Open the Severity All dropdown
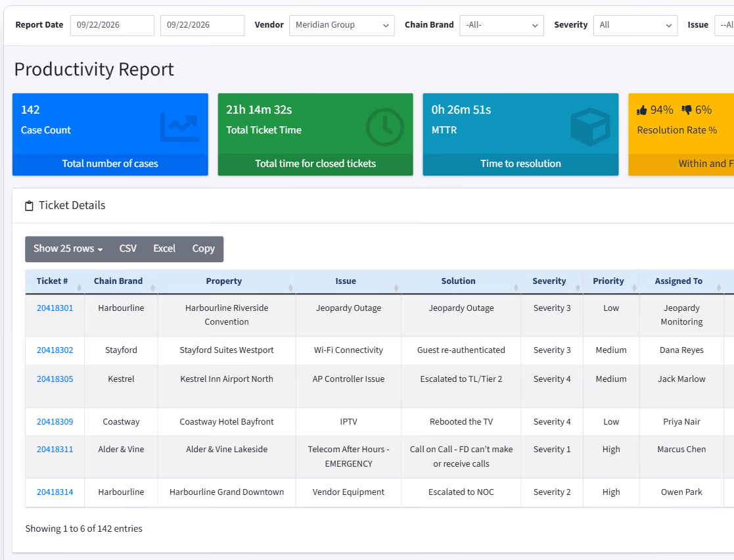 [x=635, y=25]
